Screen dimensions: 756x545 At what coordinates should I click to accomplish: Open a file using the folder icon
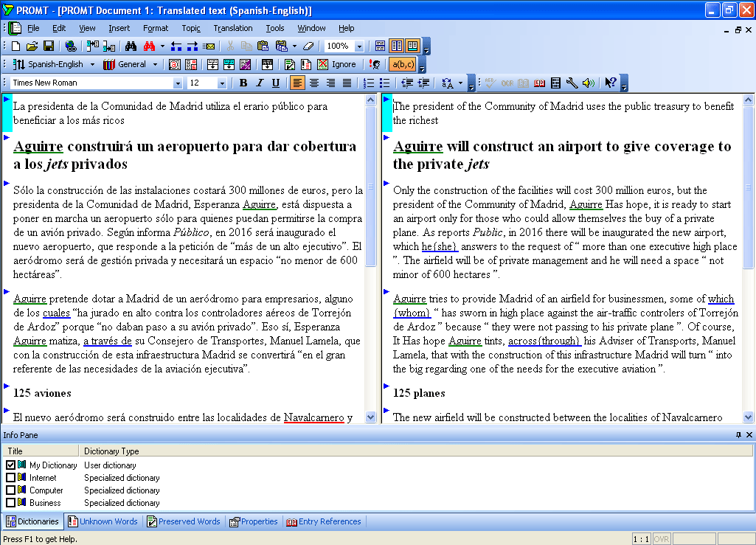tap(32, 46)
